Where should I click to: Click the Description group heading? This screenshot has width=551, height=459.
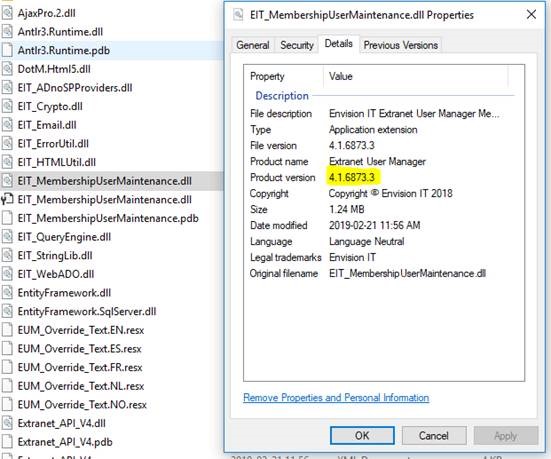(282, 96)
